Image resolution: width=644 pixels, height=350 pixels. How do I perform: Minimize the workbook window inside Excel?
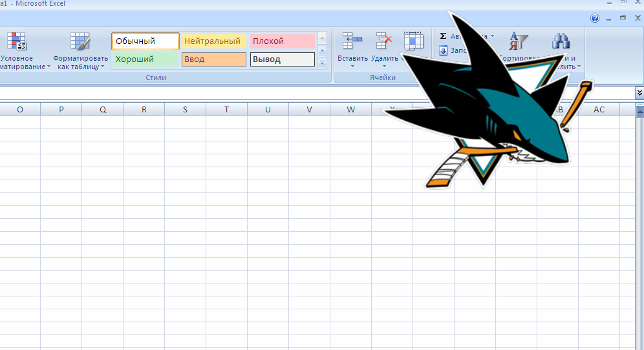[x=608, y=19]
